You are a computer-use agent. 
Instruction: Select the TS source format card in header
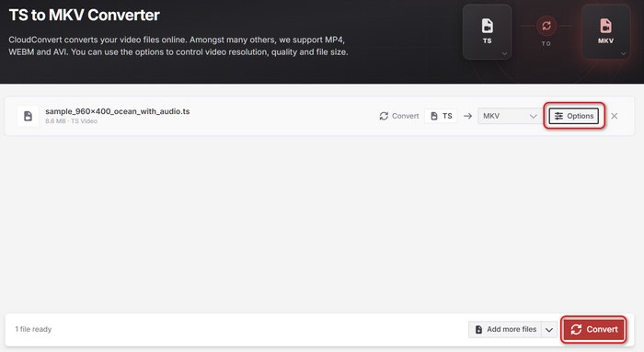487,32
